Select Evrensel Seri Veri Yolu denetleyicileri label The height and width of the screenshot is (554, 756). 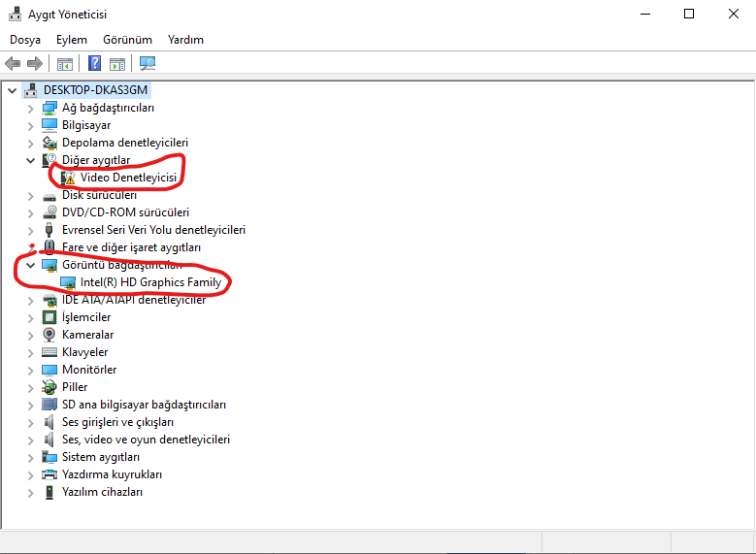point(153,230)
